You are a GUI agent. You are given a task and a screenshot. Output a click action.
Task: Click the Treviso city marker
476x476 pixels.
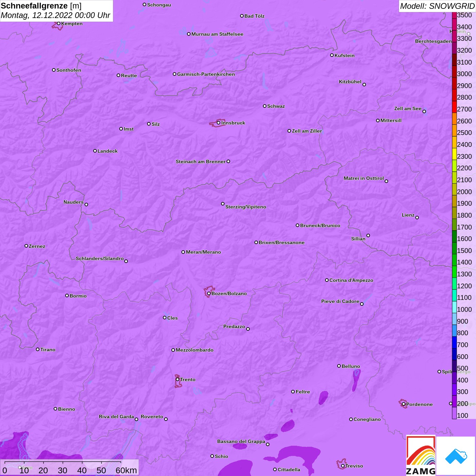click(343, 466)
